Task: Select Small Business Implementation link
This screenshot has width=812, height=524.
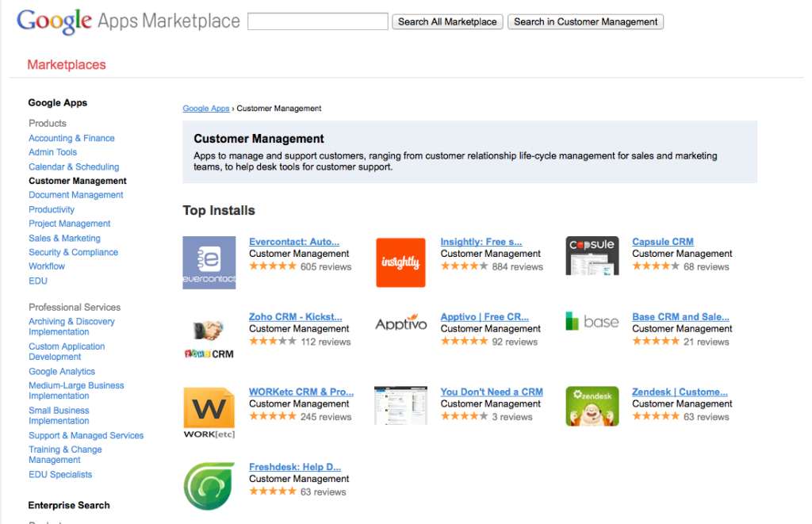Action: (59, 415)
